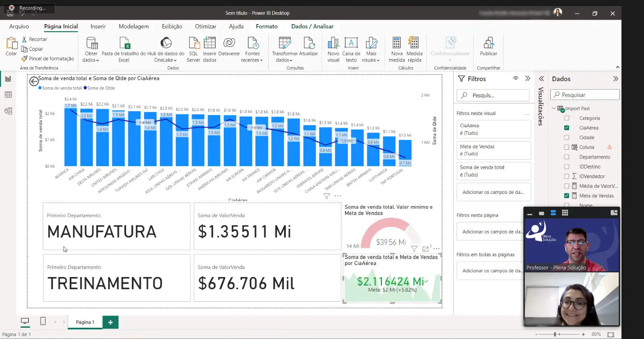
Task: Uncheck the Meta de Vendas field
Action: point(567,196)
